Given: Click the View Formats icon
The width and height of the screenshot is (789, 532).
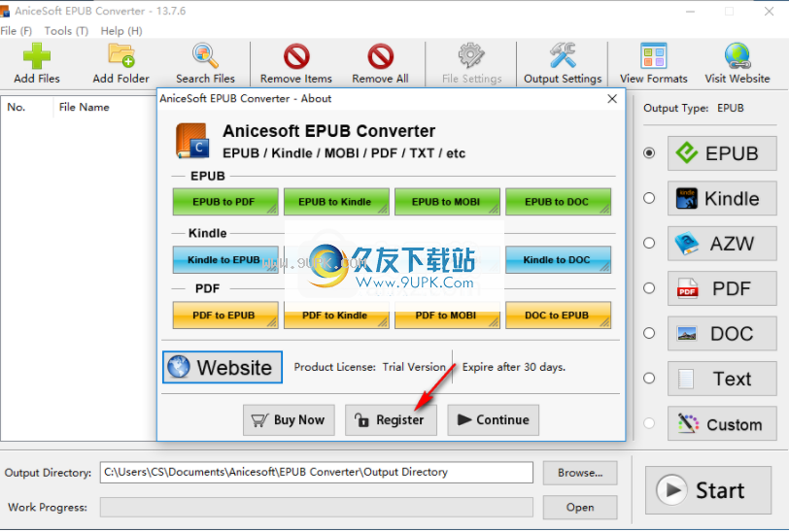Looking at the screenshot, I should (654, 55).
